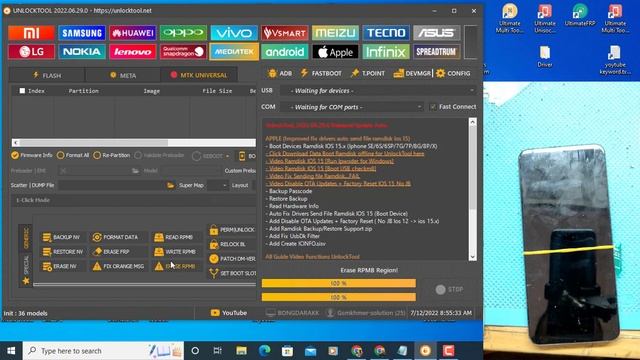Open the Special star side tab

(x=26, y=270)
